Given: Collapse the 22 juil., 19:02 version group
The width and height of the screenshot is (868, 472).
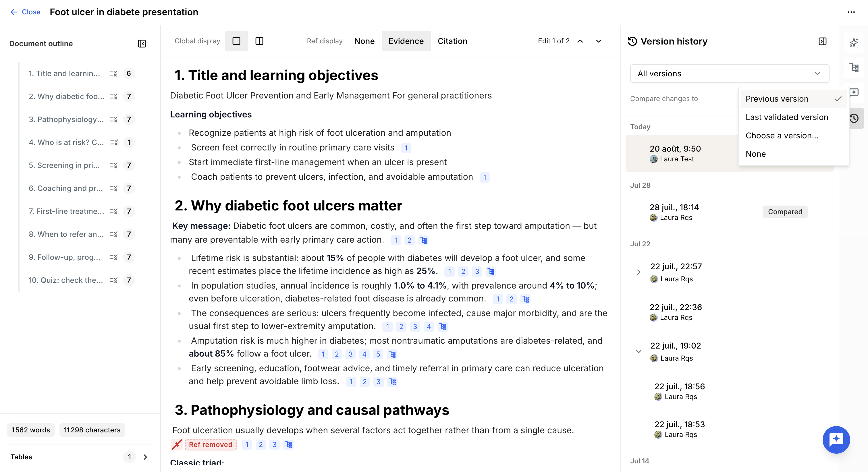Looking at the screenshot, I should (639, 351).
